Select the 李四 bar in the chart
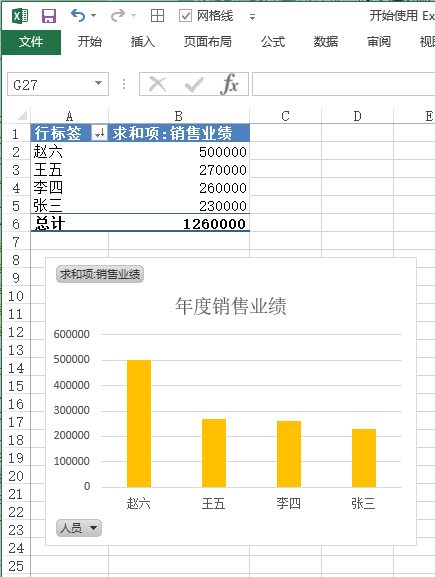This screenshot has height=577, width=435. pyautogui.click(x=289, y=454)
